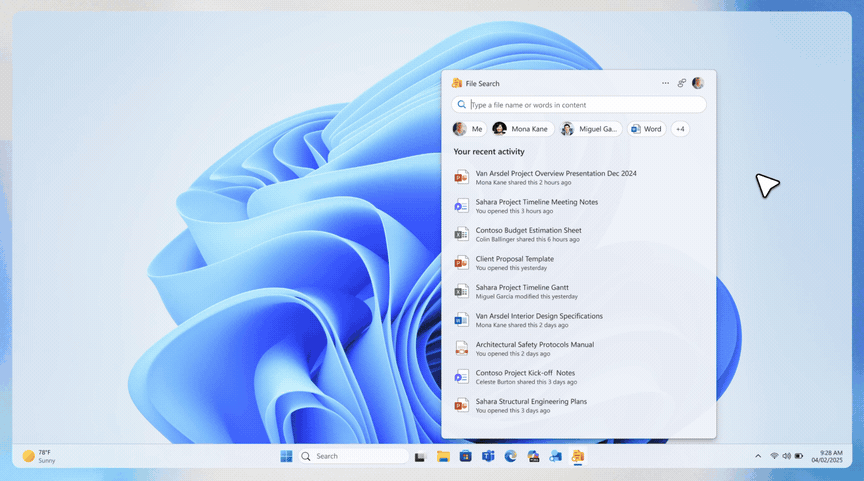
Task: Enable the Word file type filter
Action: coord(647,129)
